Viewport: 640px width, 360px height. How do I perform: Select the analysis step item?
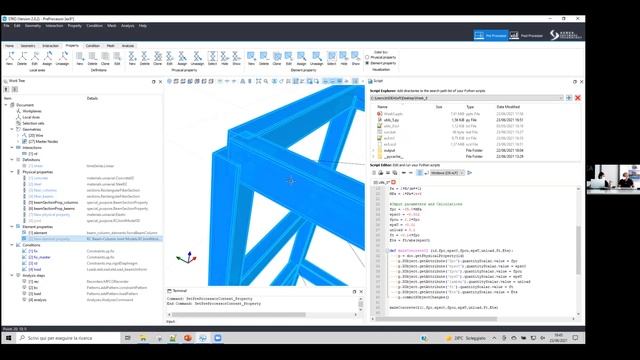38,300
